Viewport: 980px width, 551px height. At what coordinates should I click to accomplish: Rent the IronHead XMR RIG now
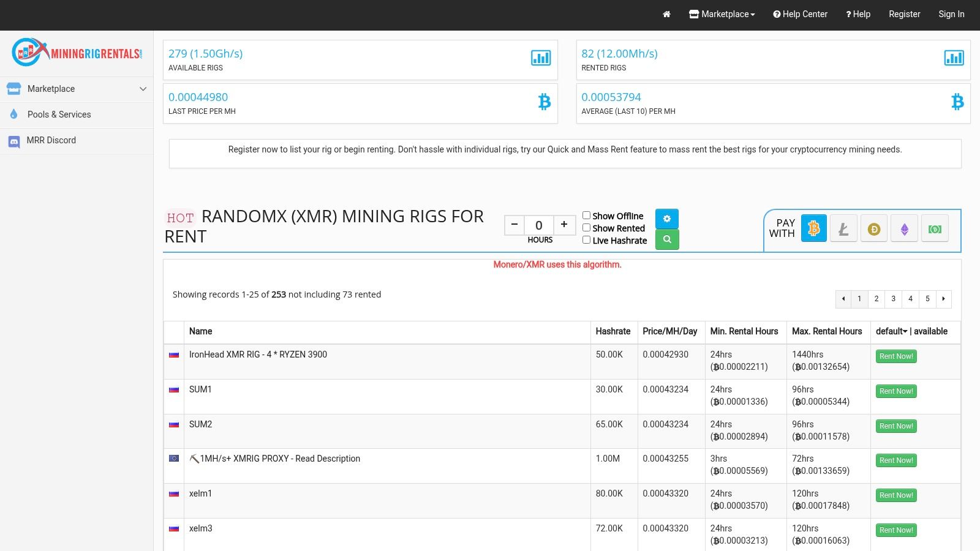(896, 356)
